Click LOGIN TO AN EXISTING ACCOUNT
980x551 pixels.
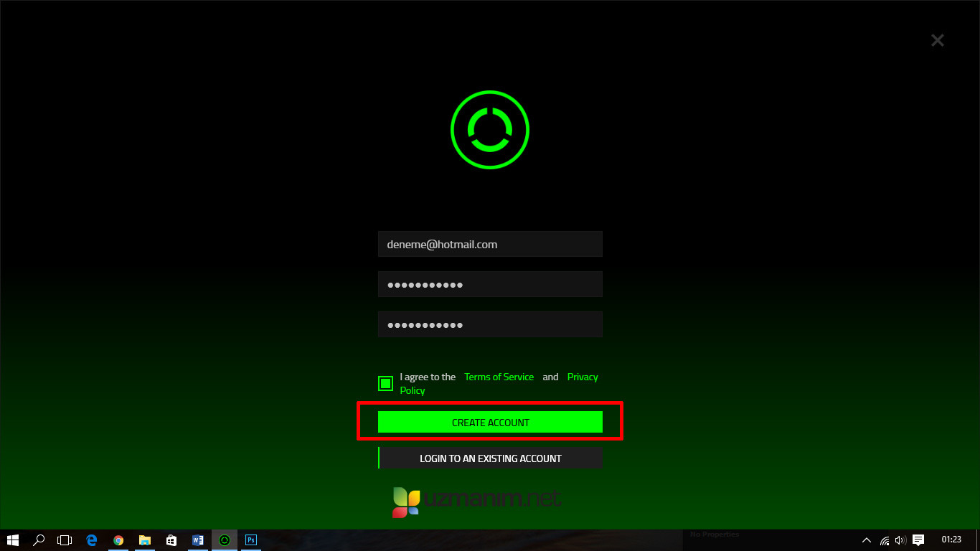coord(490,458)
